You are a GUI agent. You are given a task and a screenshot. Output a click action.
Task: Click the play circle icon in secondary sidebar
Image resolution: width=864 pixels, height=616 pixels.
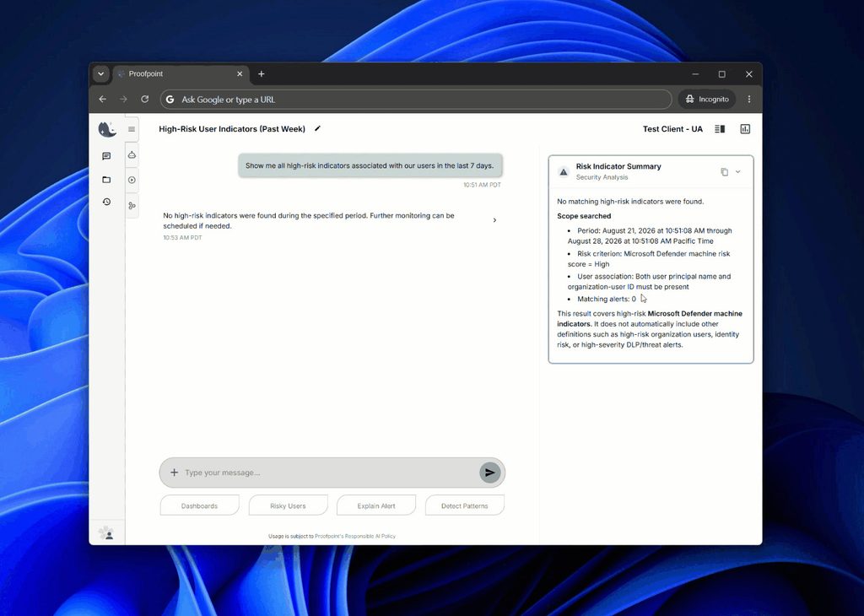point(132,181)
